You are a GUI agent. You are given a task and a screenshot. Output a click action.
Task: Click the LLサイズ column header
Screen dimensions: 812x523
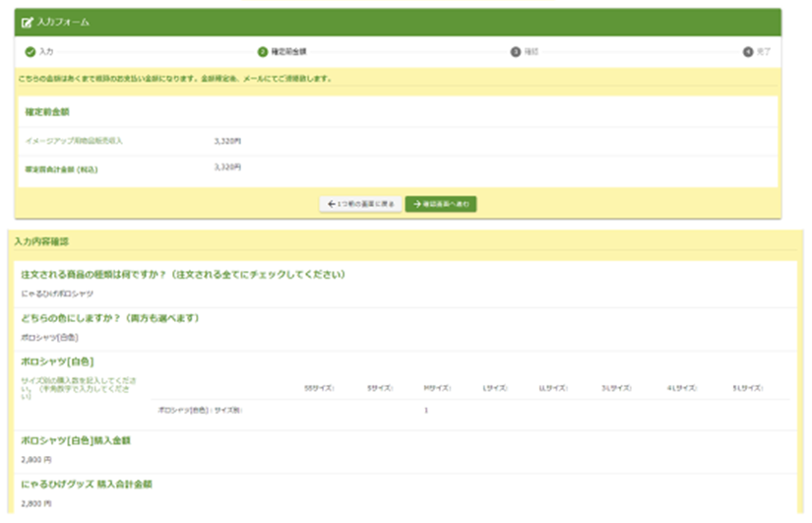click(553, 388)
